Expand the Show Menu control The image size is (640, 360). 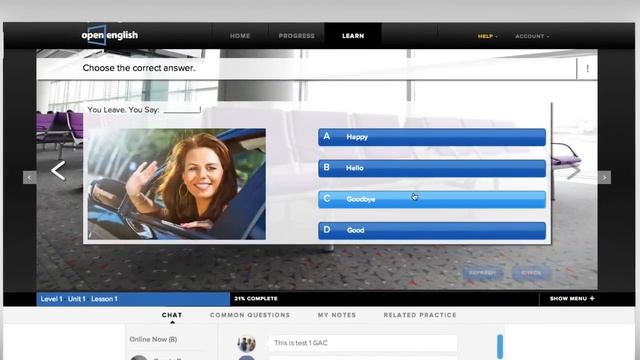pyautogui.click(x=572, y=299)
